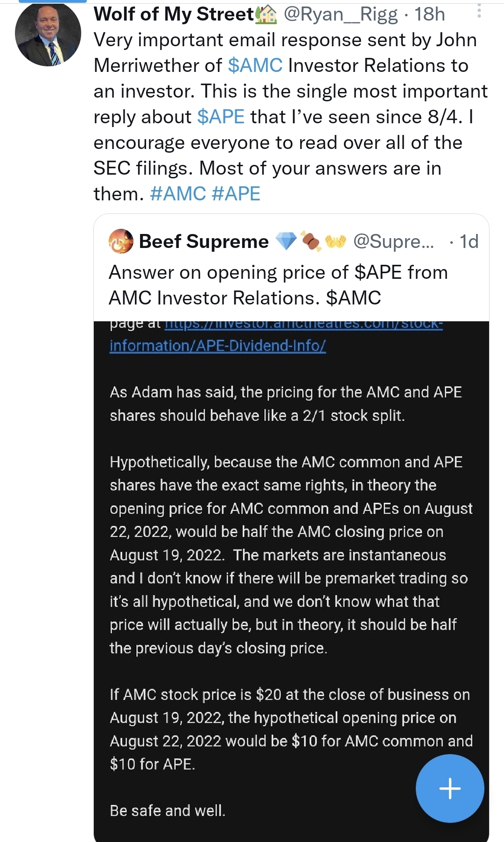Open the APE-Dividend-Info link

tap(217, 346)
